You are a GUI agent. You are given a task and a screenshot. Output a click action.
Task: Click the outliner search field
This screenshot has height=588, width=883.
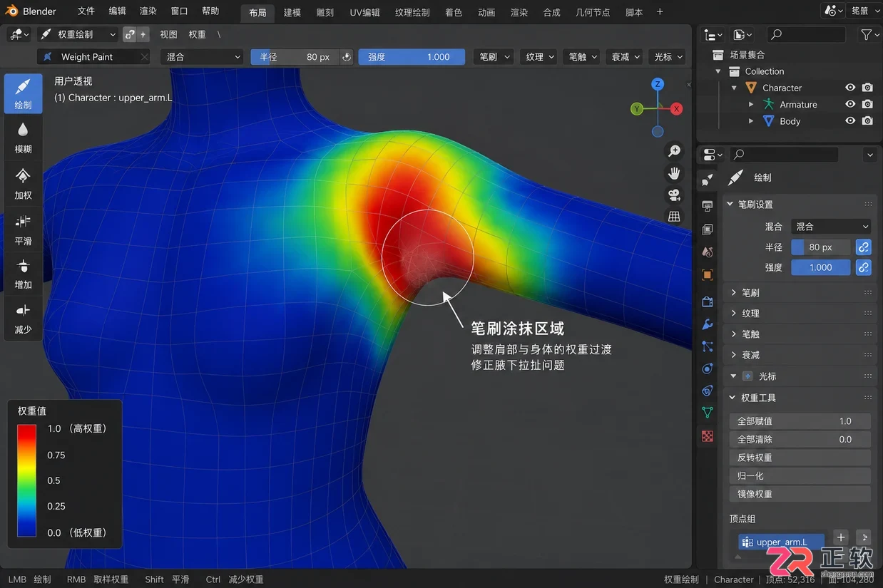tap(806, 34)
